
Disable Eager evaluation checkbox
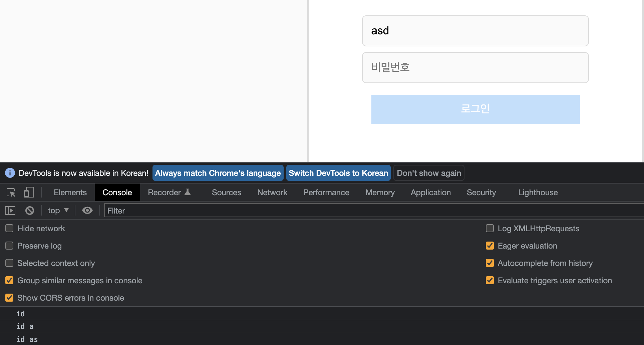click(x=490, y=246)
